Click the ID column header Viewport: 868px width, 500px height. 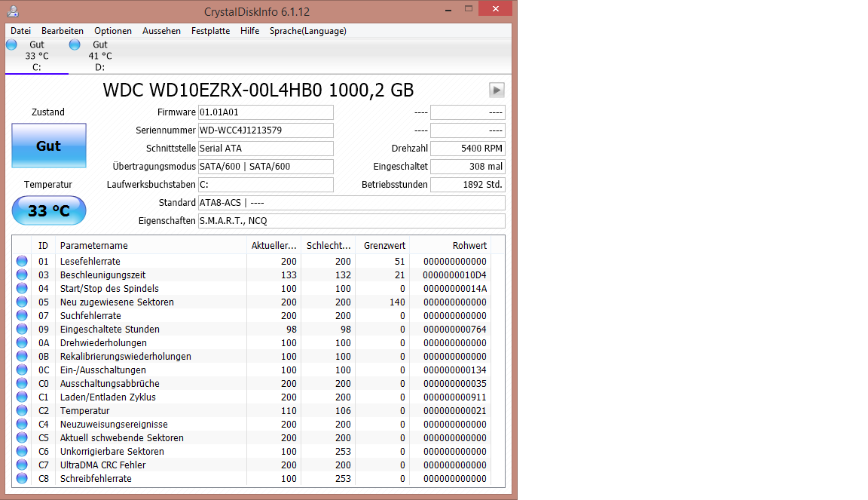tap(44, 246)
